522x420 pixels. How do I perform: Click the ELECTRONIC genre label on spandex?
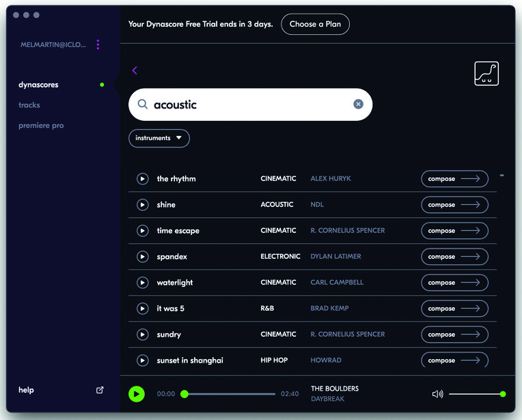coord(280,257)
